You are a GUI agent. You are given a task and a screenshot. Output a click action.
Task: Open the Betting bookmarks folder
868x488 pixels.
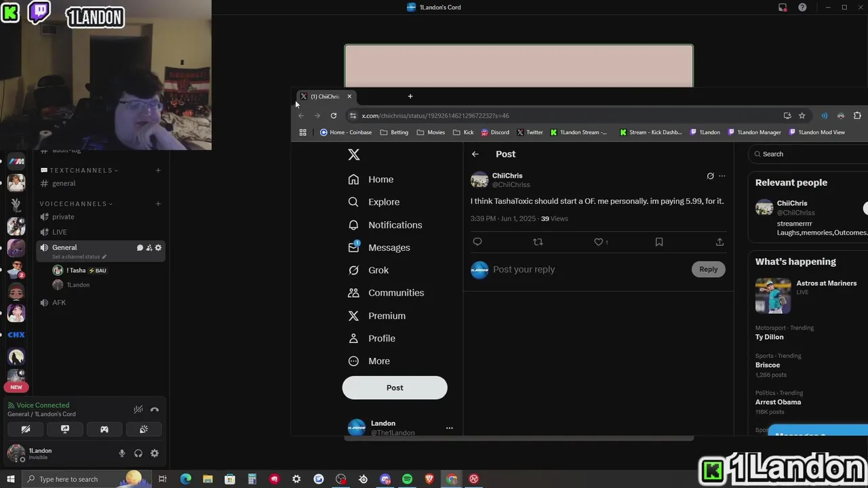pyautogui.click(x=395, y=132)
